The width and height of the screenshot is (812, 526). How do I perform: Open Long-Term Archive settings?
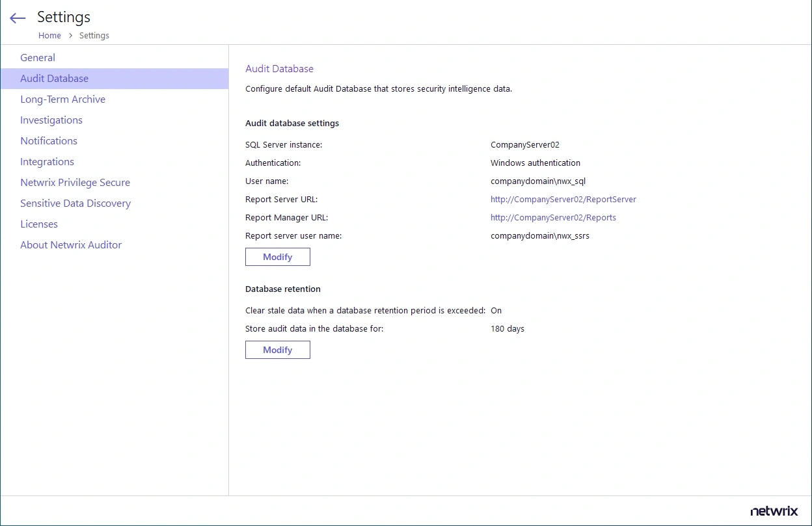click(x=62, y=99)
